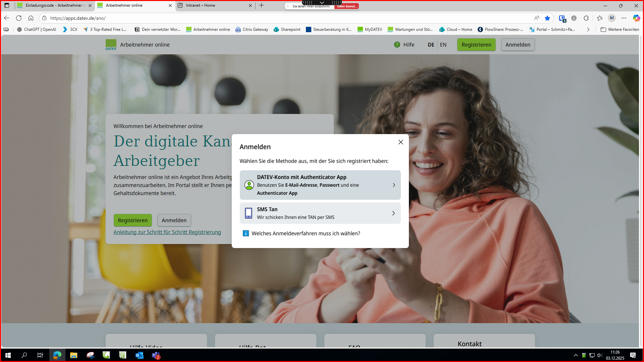Expand hidden bookmarks overflow chevron

pyautogui.click(x=588, y=29)
